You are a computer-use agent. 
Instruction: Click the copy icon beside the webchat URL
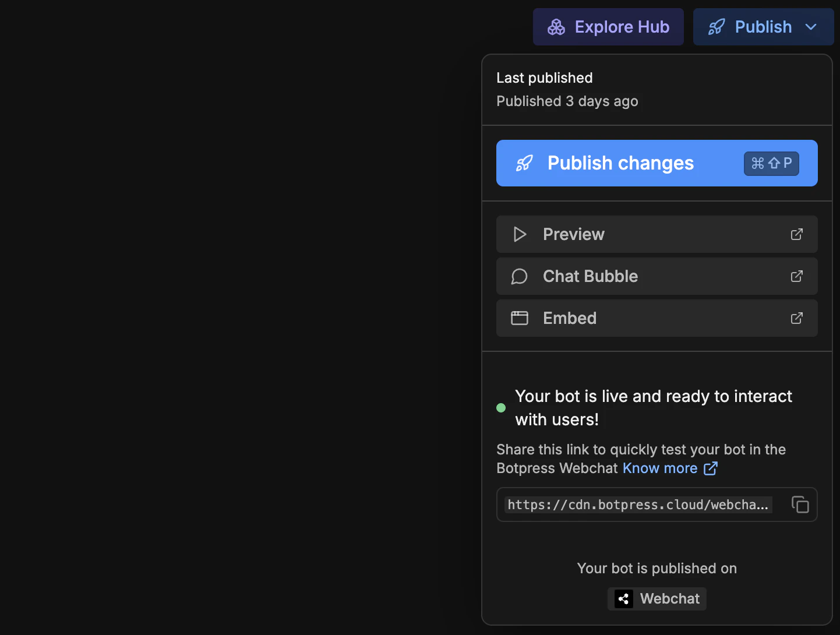click(x=800, y=505)
